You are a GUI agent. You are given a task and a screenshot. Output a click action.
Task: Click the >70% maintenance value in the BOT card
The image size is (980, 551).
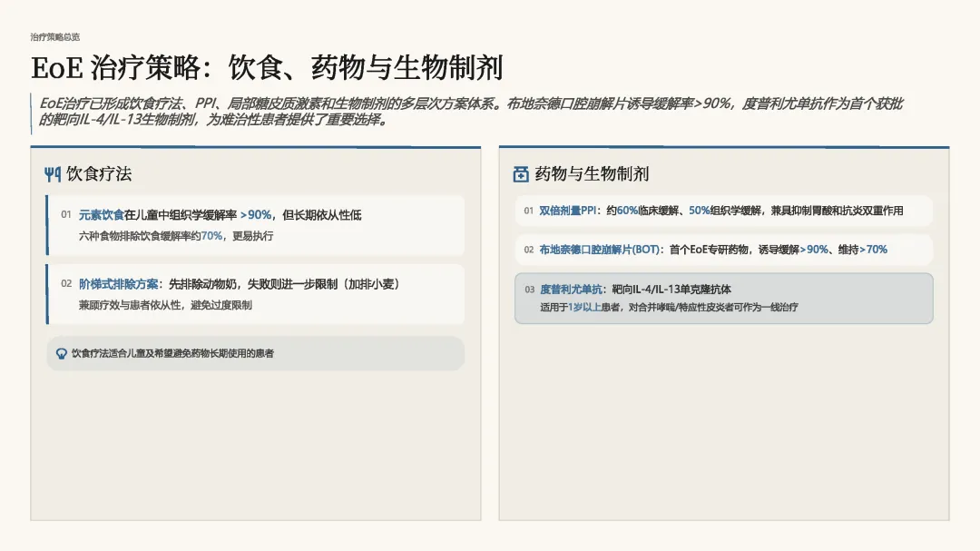pyautogui.click(x=873, y=250)
